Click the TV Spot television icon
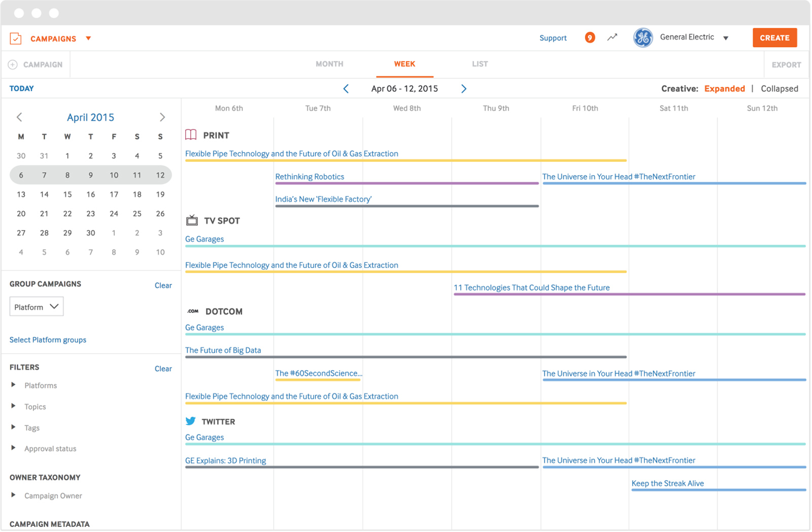812x532 pixels. 192,220
